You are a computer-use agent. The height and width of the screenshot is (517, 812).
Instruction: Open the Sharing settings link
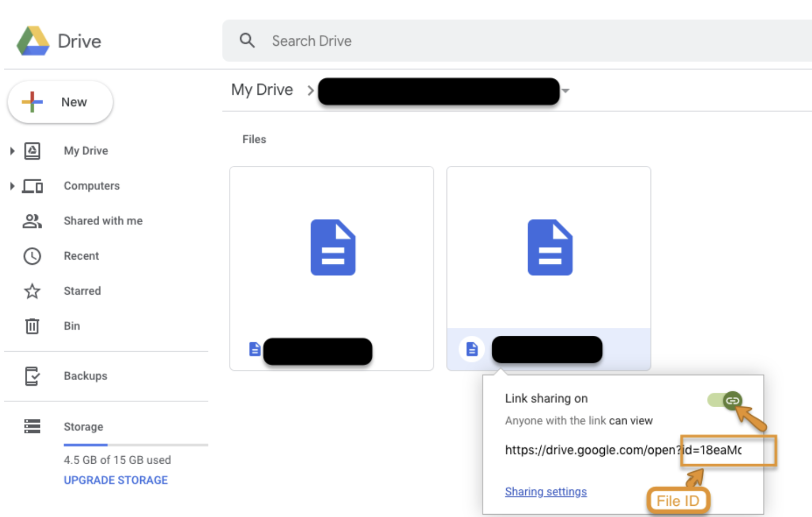pos(546,491)
